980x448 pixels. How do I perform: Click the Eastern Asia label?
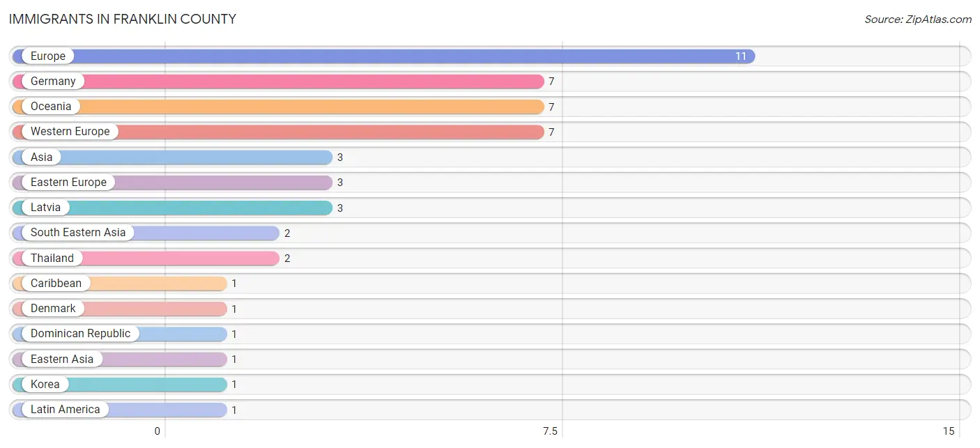click(62, 360)
